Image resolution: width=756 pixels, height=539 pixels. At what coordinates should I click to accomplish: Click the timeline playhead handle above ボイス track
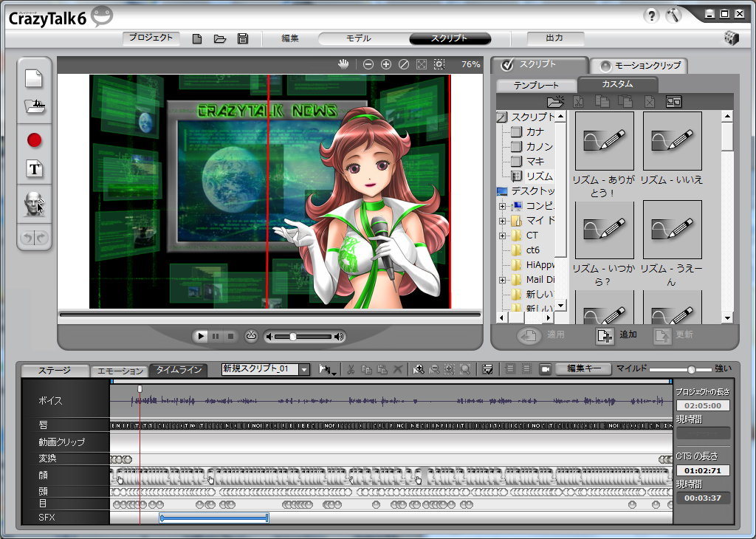(140, 388)
